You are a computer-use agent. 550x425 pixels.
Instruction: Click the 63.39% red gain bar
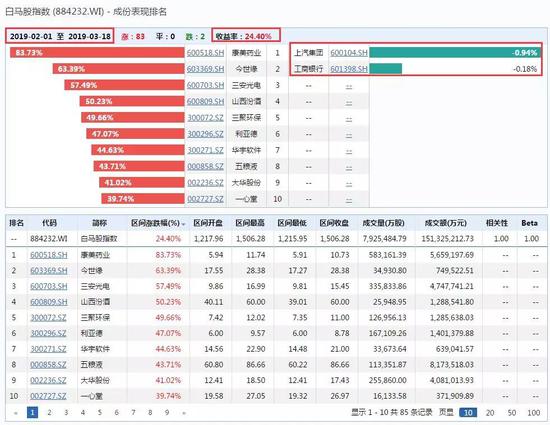[119, 69]
